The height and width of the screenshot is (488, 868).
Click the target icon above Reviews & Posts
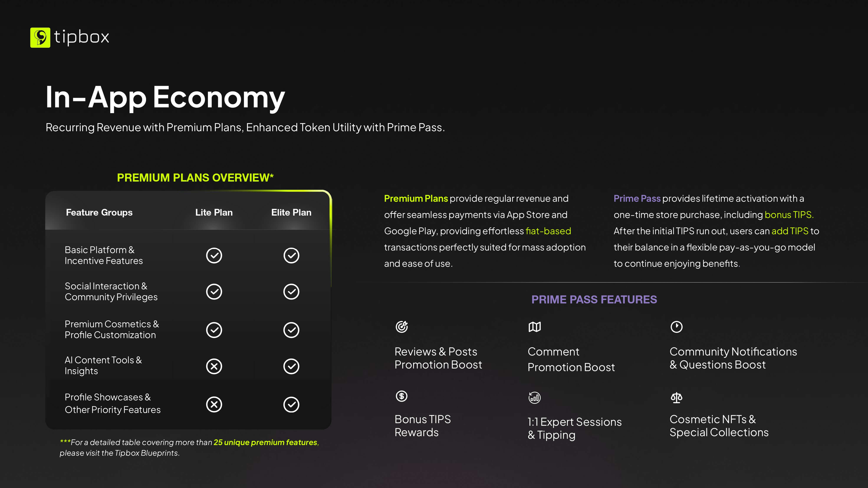click(402, 327)
